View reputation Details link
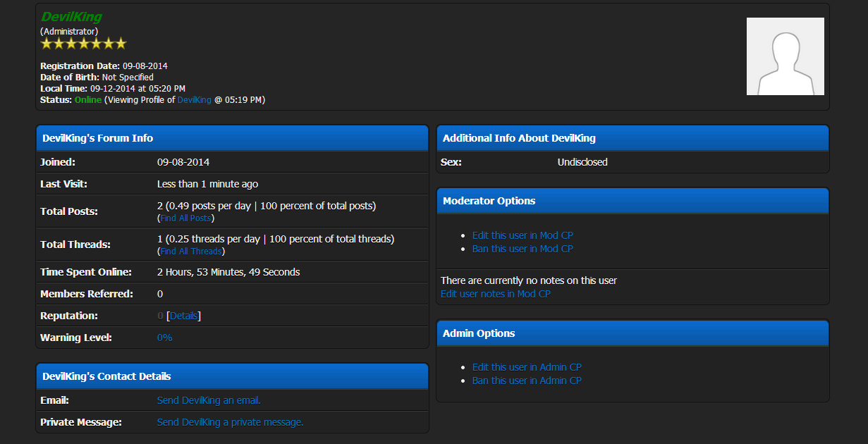 coord(184,316)
